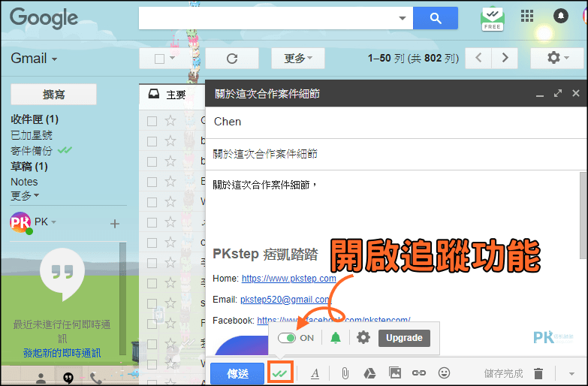Viewport: 588px width, 386px height.
Task: Insert a link in compose toolbar
Action: coord(419,373)
